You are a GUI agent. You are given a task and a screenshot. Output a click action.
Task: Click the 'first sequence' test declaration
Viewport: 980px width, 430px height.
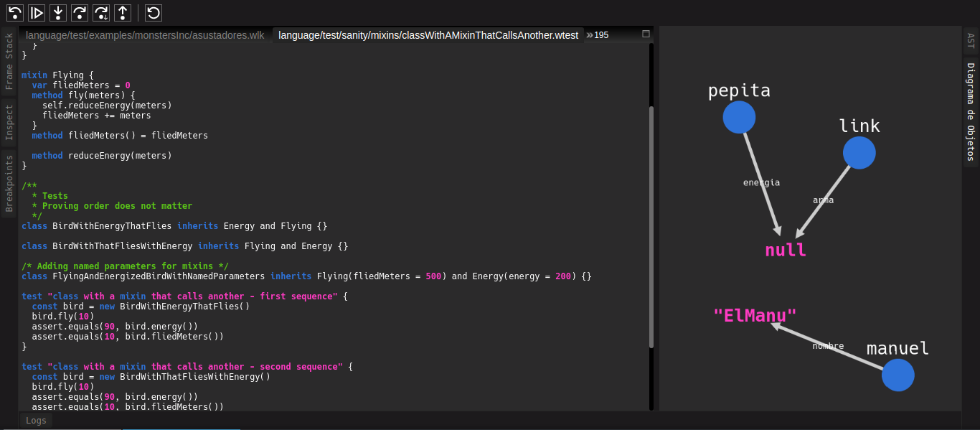click(x=184, y=296)
